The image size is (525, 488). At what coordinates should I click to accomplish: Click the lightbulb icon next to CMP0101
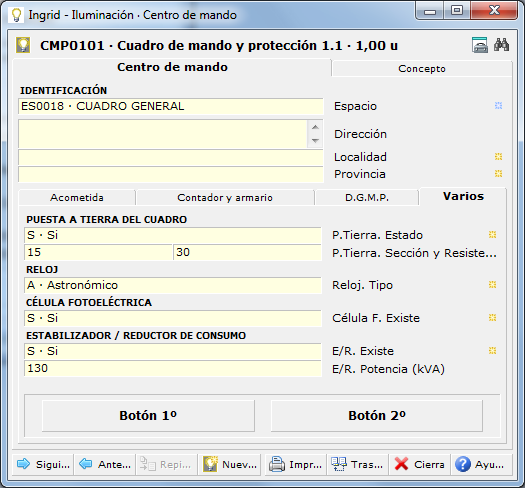[x=23, y=45]
